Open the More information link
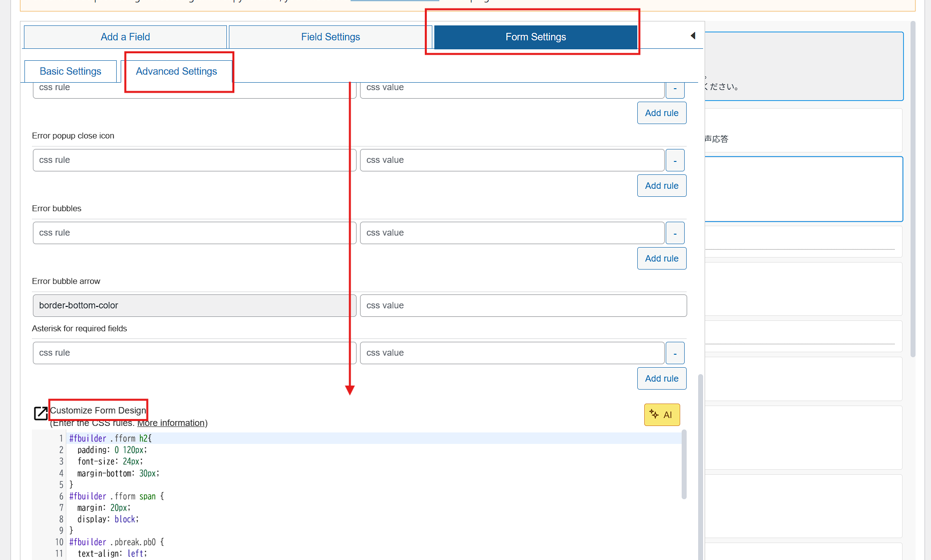The image size is (931, 560). [171, 423]
